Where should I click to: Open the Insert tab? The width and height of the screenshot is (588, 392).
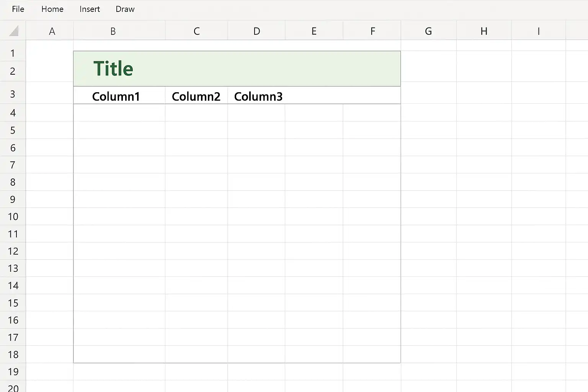coord(90,9)
